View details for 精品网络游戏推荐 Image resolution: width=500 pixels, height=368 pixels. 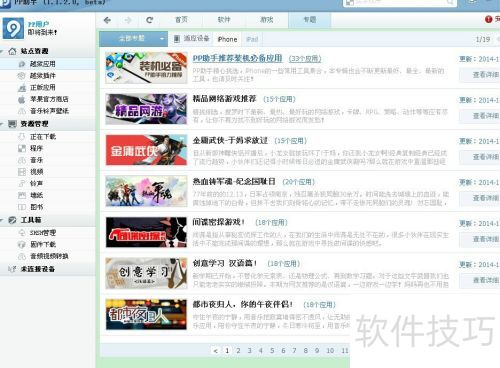(480, 116)
